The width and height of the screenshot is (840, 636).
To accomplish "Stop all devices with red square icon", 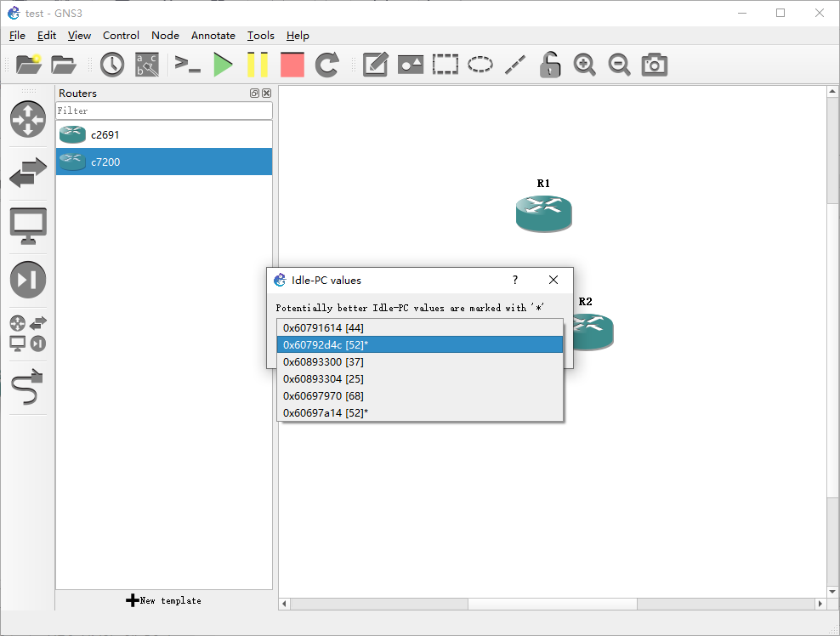I will coord(292,65).
